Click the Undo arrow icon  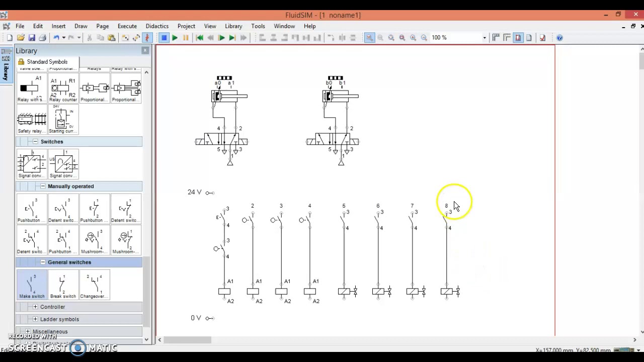click(56, 38)
